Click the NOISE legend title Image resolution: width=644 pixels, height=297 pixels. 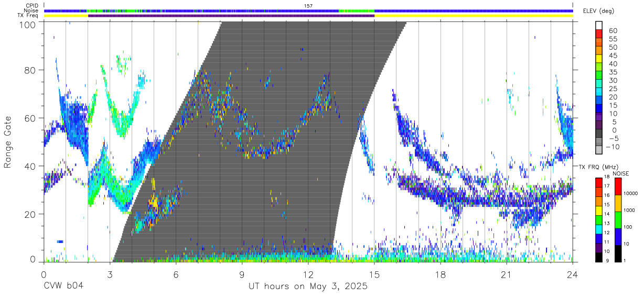[620, 173]
